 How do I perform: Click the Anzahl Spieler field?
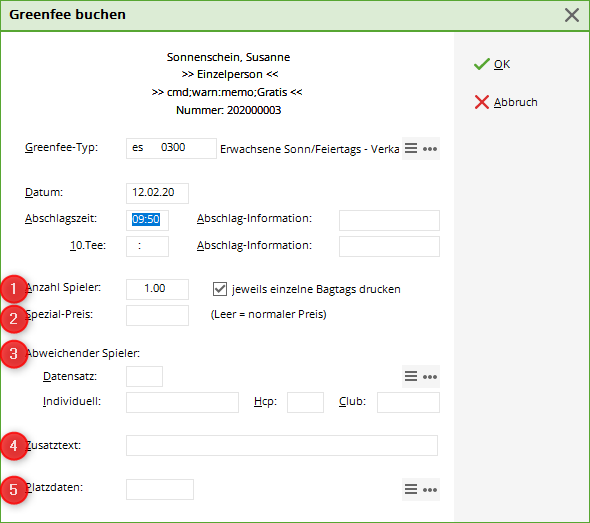pyautogui.click(x=157, y=289)
